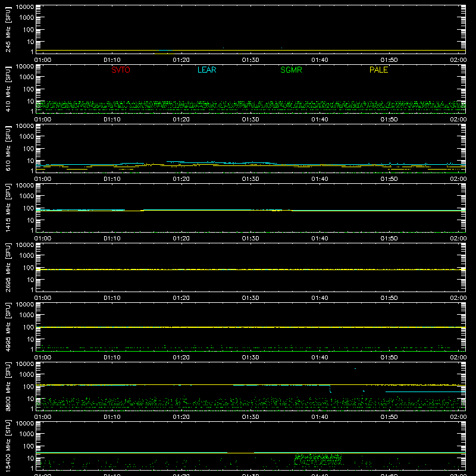Click the 01:30 tick under the 245 MHz panel

click(x=250, y=60)
